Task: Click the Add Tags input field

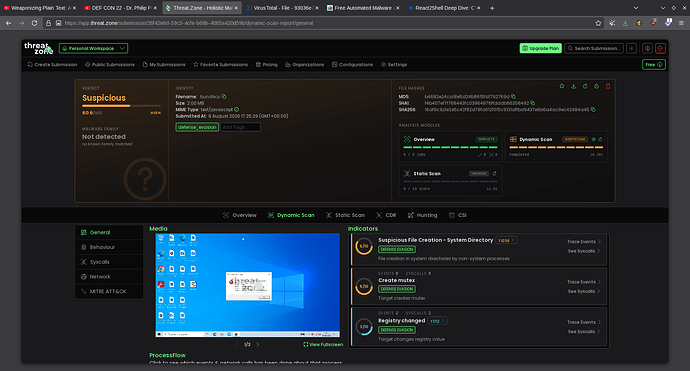Action: [240, 127]
